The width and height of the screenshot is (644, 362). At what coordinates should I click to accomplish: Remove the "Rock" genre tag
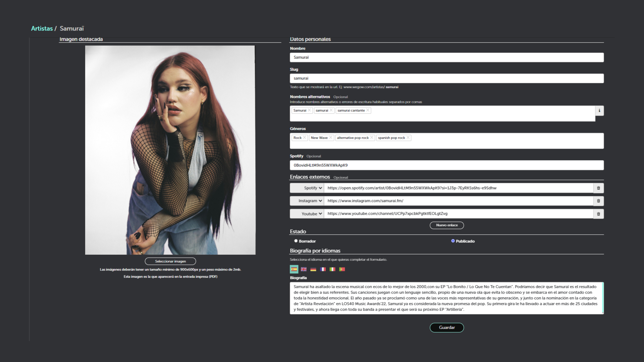[x=305, y=137]
